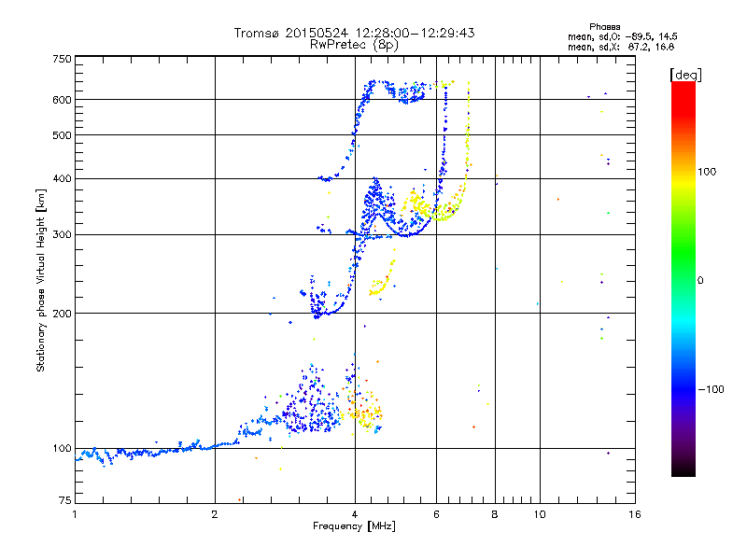Click the "Stationary phase Virtual Height [km]" axis title
This screenshot has width=747, height=560.
41,281
